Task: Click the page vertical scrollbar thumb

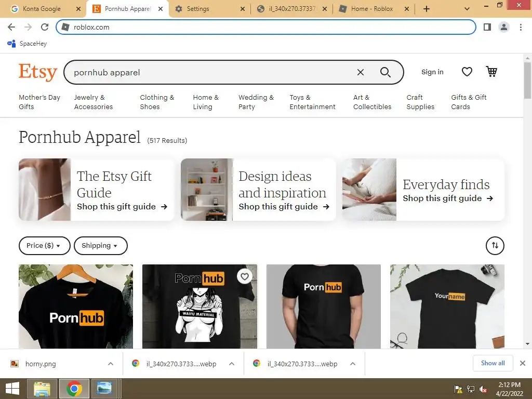Action: [527, 81]
